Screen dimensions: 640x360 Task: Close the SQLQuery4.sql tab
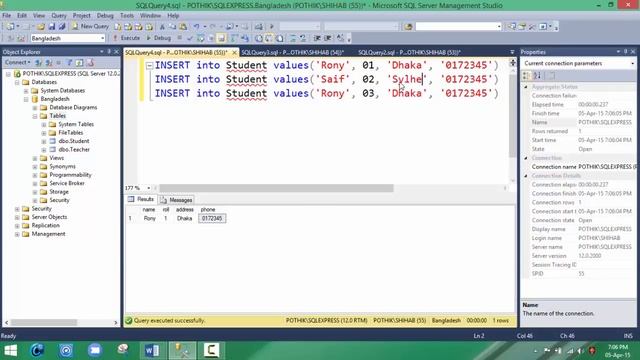(x=234, y=53)
